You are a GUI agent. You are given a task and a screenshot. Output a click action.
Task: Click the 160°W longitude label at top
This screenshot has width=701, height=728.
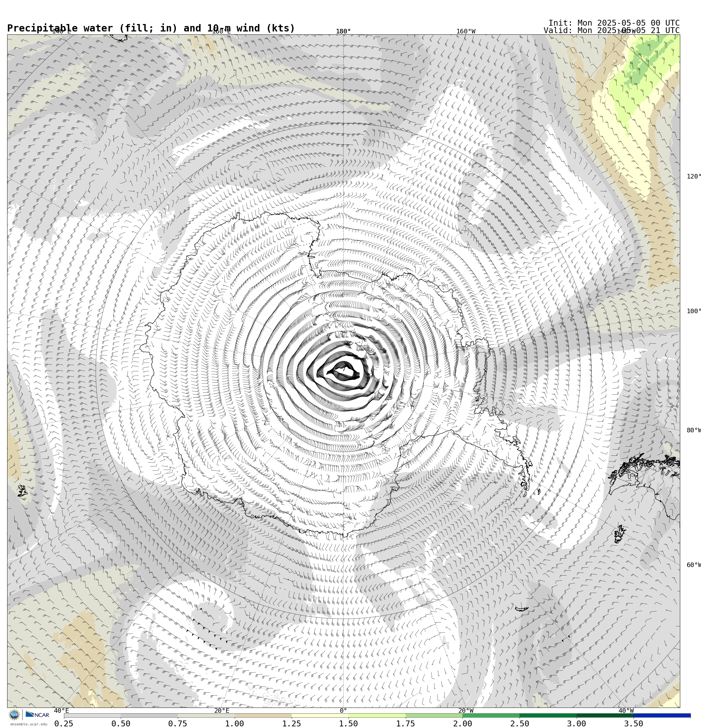[x=466, y=31]
